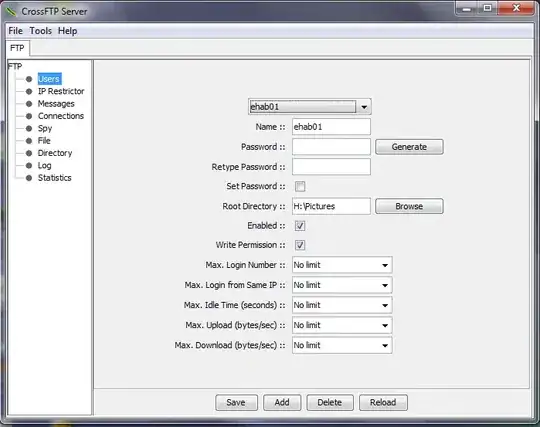
Task: Select the Log tree node
Action: 44,166
